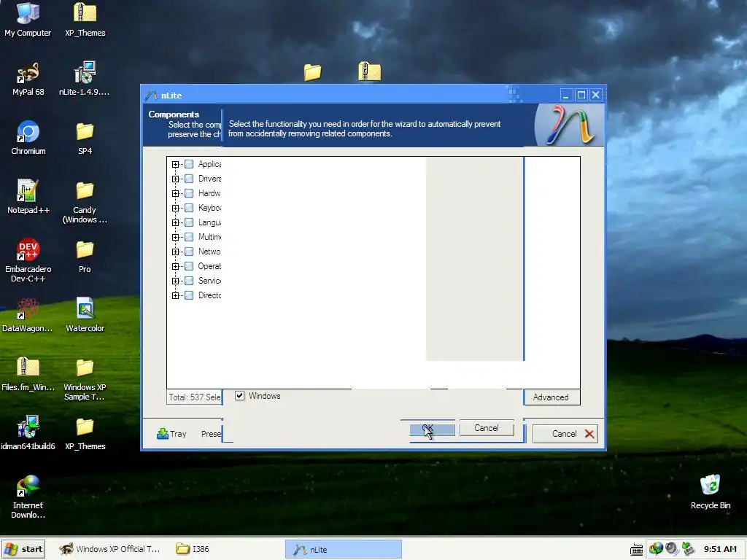Expand the Drivers tree node
Viewport: 747px width, 560px height.
click(x=175, y=179)
